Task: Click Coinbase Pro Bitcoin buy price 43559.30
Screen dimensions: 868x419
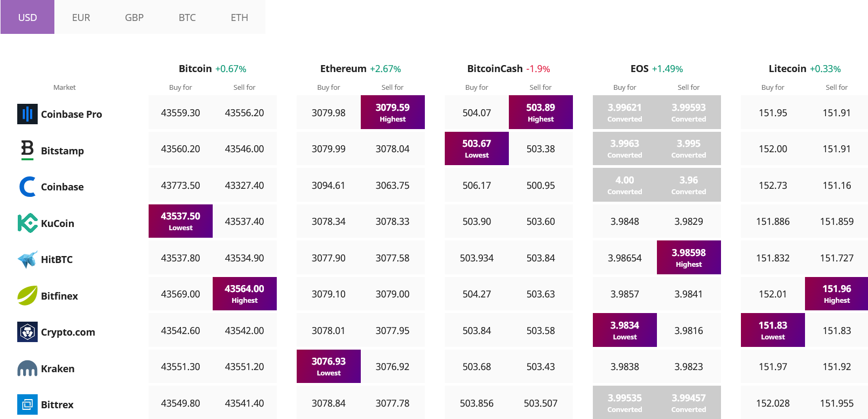Action: [x=180, y=113]
